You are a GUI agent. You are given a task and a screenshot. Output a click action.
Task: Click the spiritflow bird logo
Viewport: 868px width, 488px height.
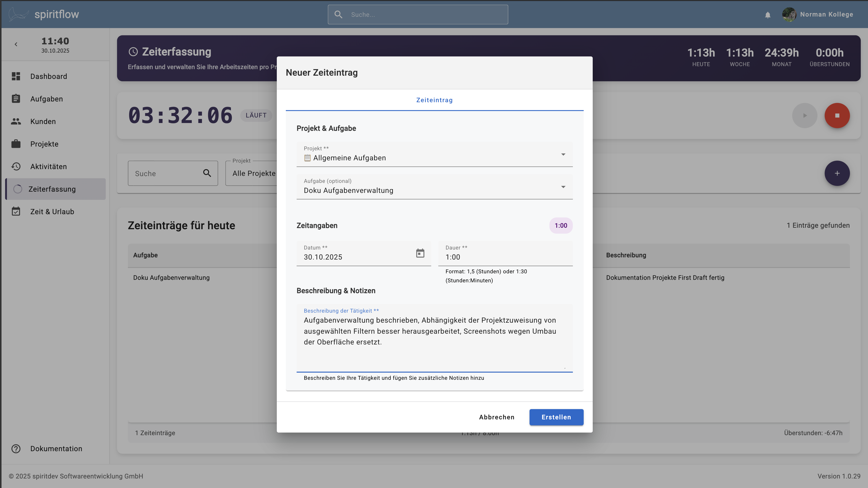[19, 14]
